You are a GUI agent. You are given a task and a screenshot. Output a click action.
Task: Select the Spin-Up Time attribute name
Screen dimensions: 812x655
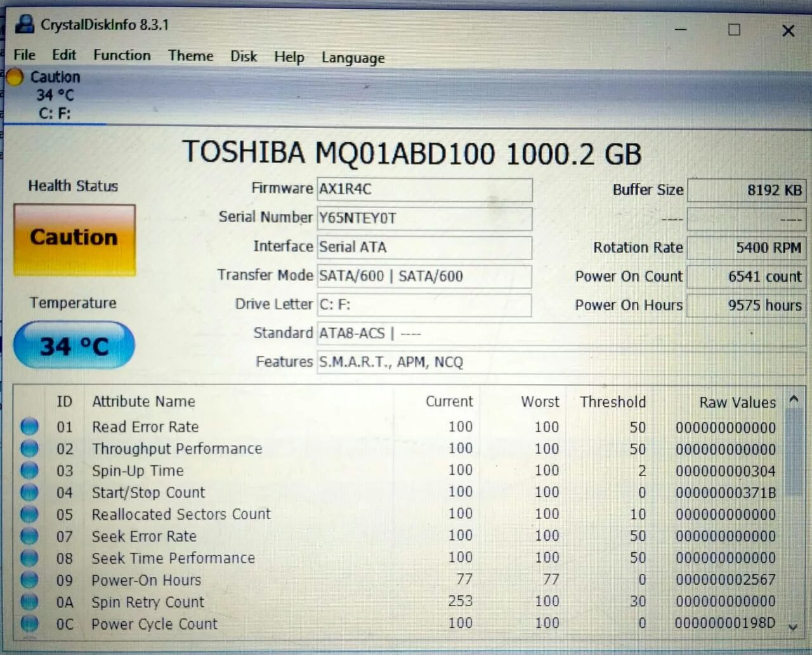[138, 471]
